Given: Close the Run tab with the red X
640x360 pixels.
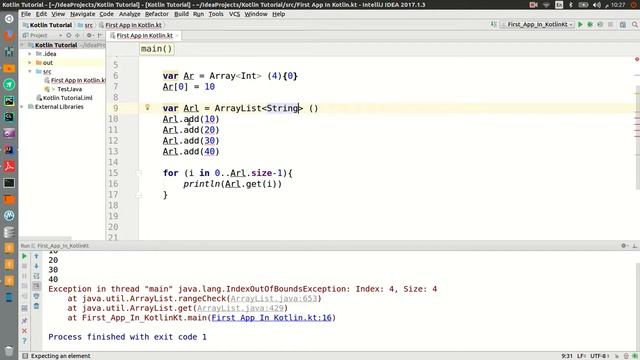Looking at the screenshot, I should (x=24, y=331).
